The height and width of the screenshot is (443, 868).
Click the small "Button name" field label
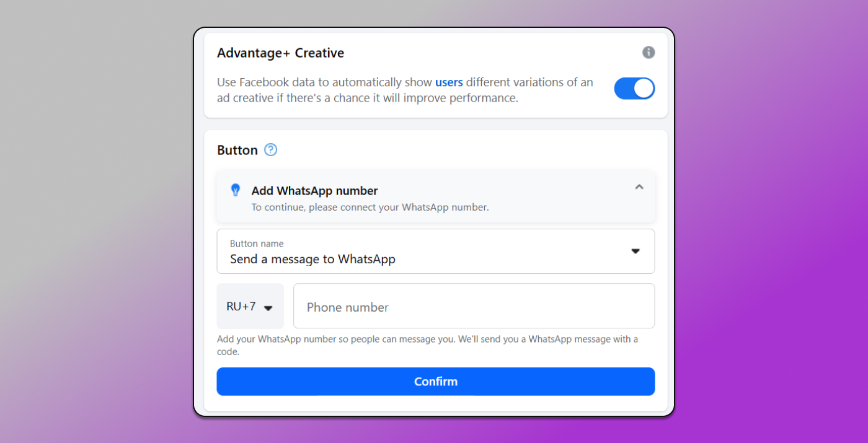coord(257,243)
